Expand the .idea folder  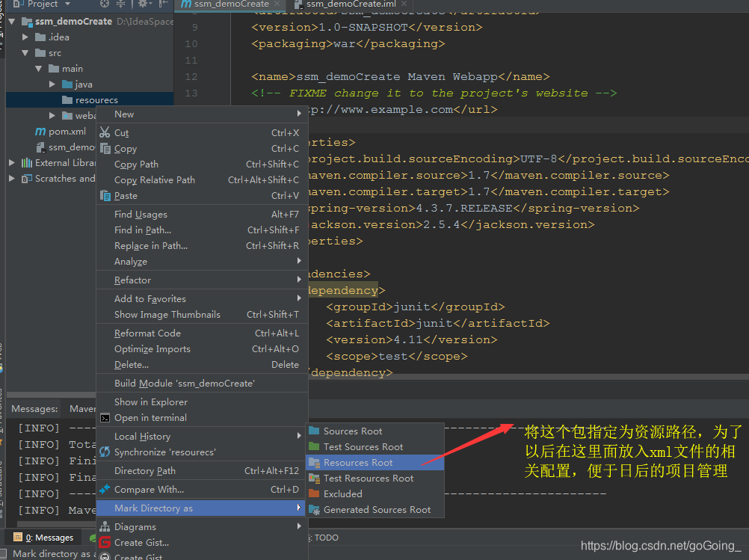click(25, 37)
